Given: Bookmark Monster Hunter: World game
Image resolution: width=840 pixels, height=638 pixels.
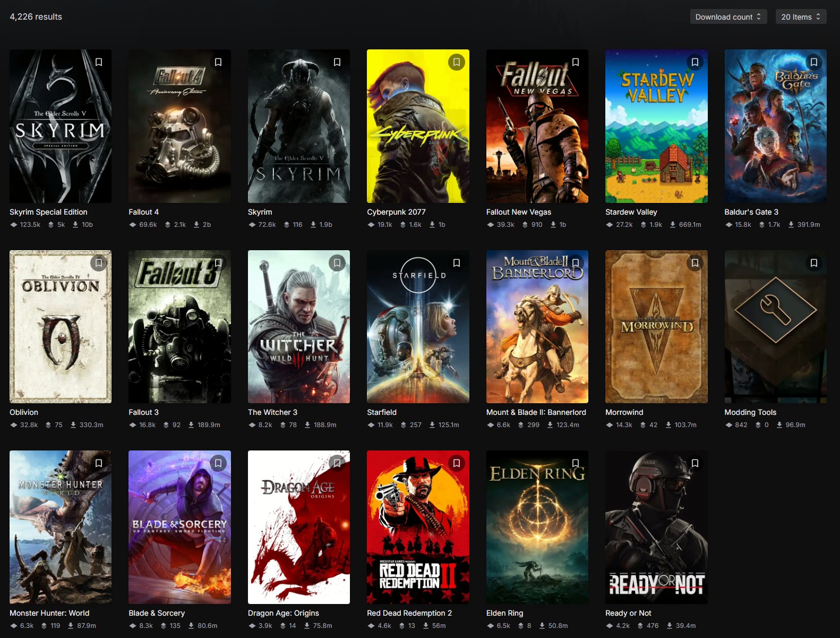Looking at the screenshot, I should tap(99, 463).
